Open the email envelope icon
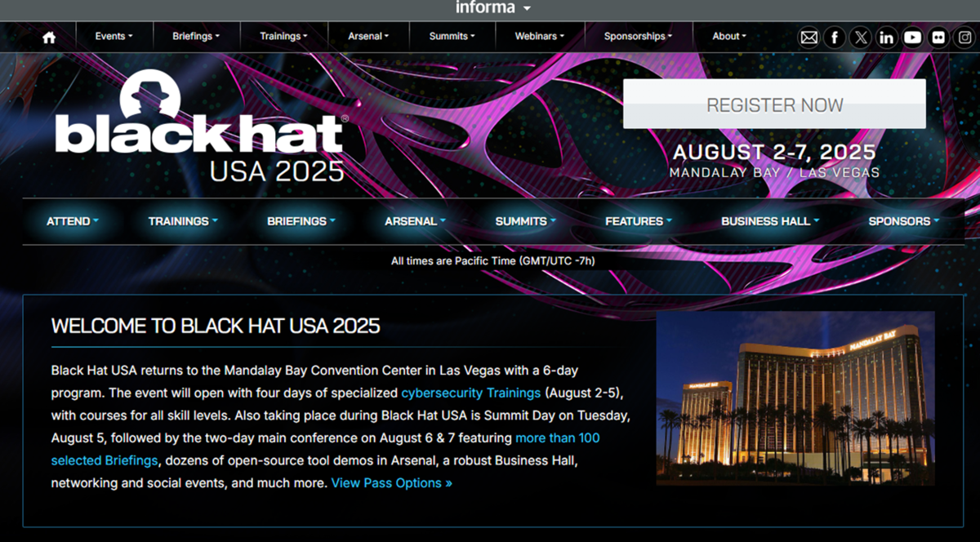Image resolution: width=980 pixels, height=542 pixels. pyautogui.click(x=808, y=37)
